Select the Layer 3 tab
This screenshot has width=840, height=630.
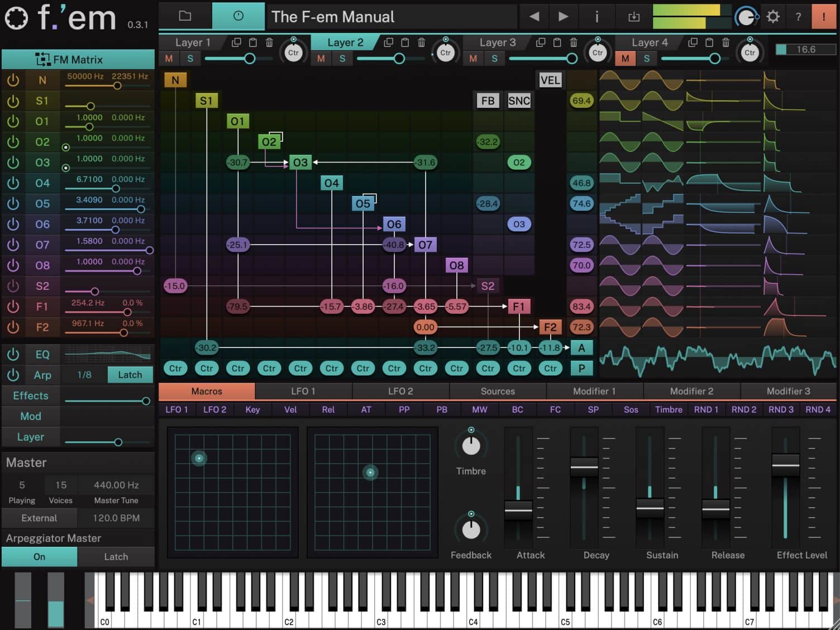click(498, 42)
